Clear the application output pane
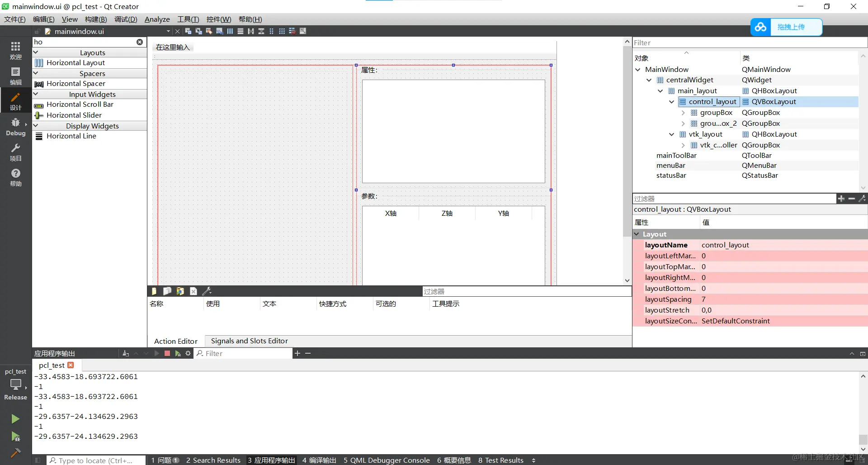The width and height of the screenshot is (868, 465). [x=126, y=353]
